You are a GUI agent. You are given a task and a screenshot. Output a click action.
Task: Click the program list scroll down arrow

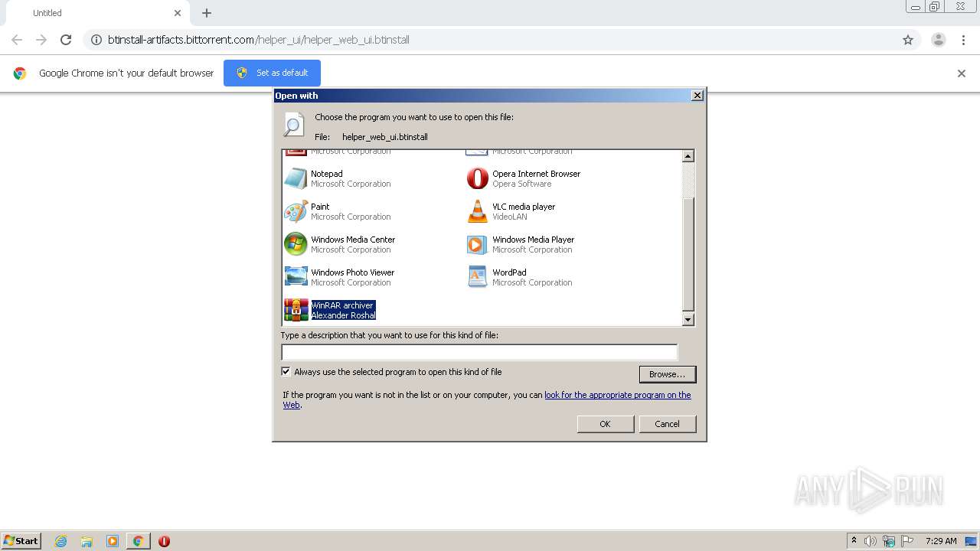pyautogui.click(x=688, y=320)
